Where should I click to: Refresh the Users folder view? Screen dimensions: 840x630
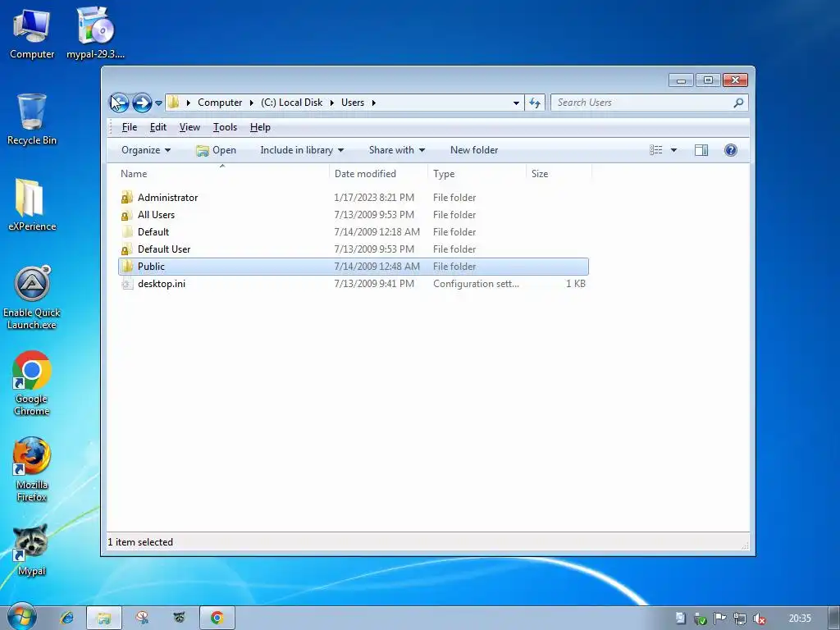(535, 103)
